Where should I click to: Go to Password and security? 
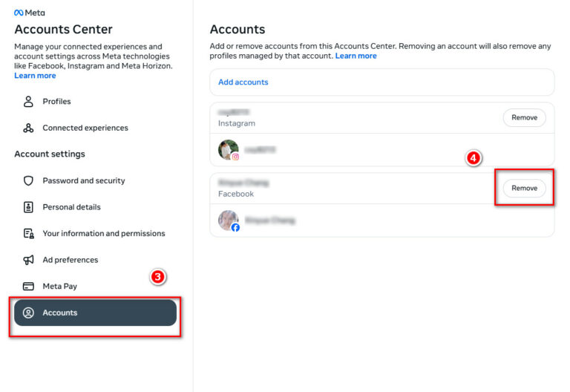coord(95,180)
